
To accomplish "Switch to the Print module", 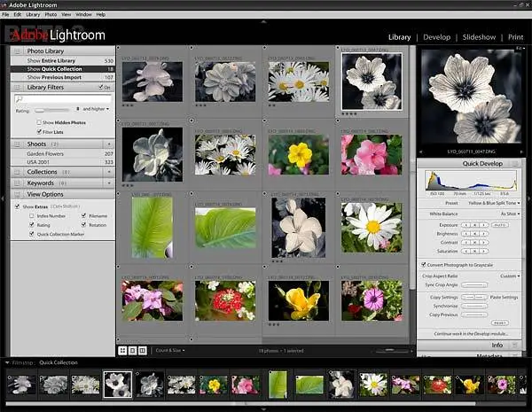I will point(515,37).
